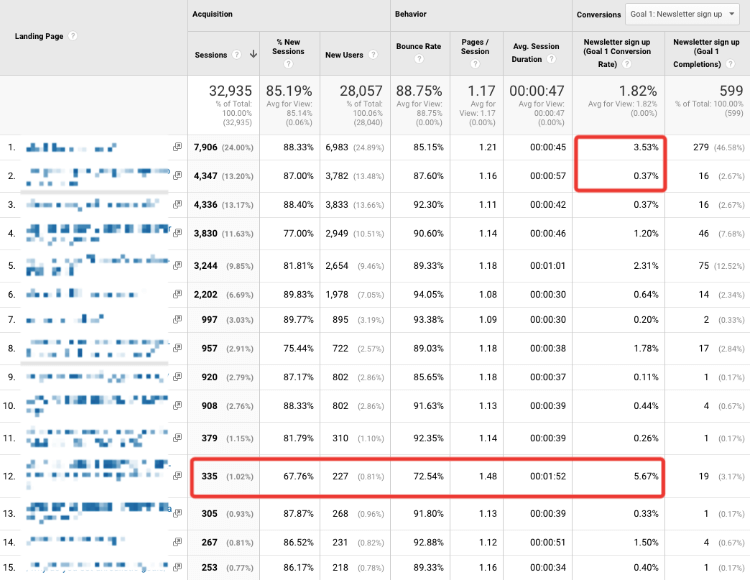
Task: Select the 2.31% conversion rate in row 5
Action: click(646, 266)
